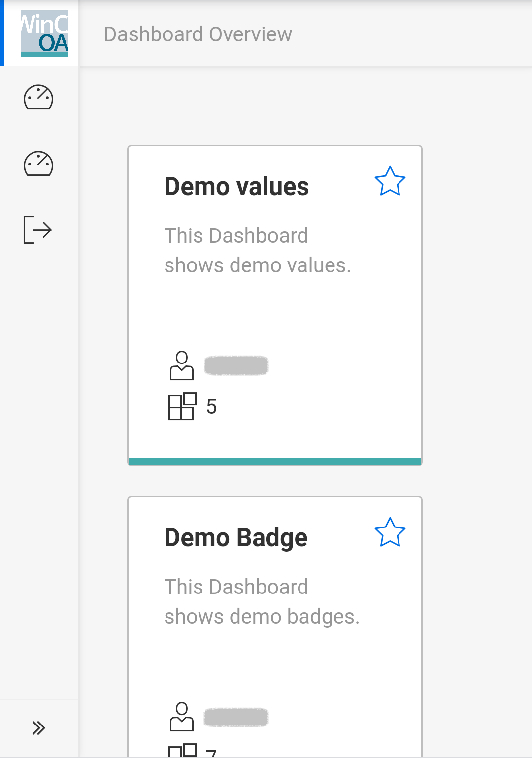Click the blurred owner name on Demo Badge
The height and width of the screenshot is (758, 532).
point(236,717)
